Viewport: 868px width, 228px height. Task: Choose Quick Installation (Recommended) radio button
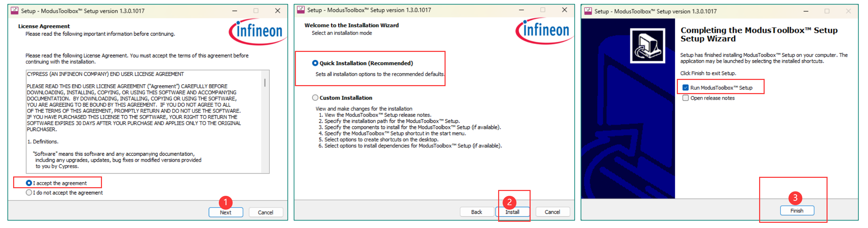coord(315,63)
